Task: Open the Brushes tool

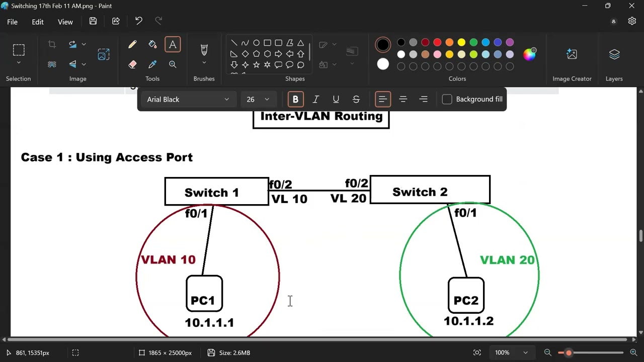Action: coord(204,49)
